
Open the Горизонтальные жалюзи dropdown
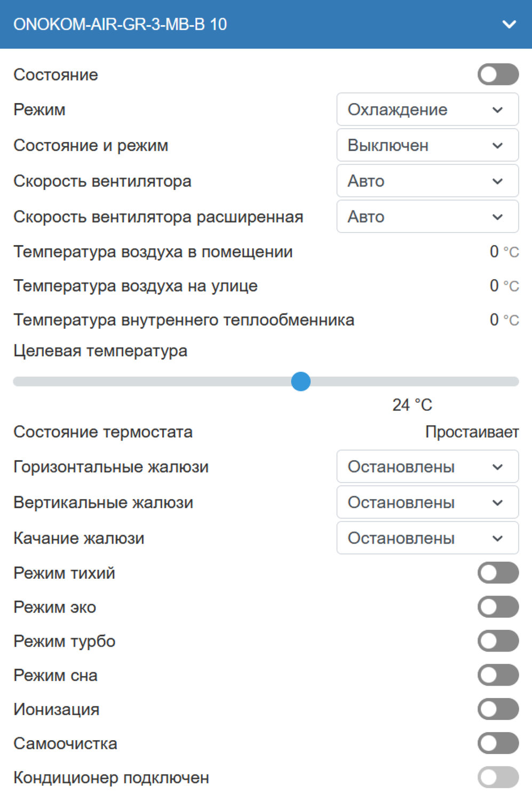[427, 467]
